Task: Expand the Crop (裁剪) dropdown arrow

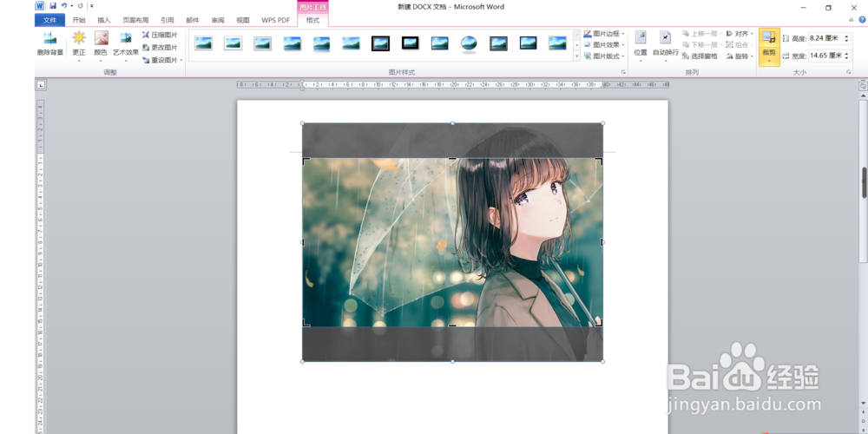Action: 769,60
